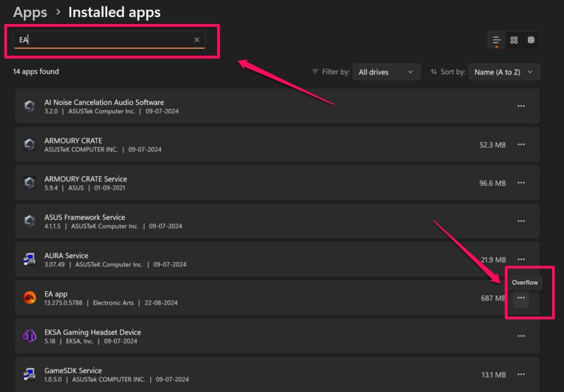Image resolution: width=564 pixels, height=392 pixels.
Task: Open more options for EA app
Action: 521,298
